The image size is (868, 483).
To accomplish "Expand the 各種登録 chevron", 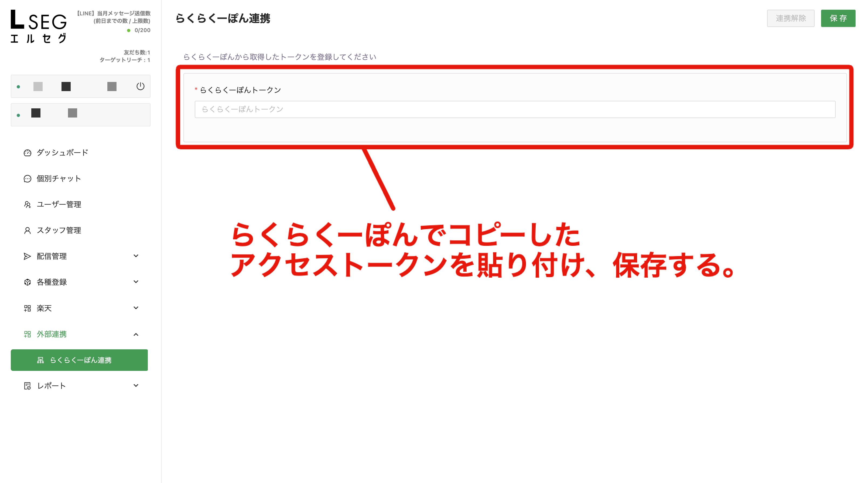I will (136, 282).
